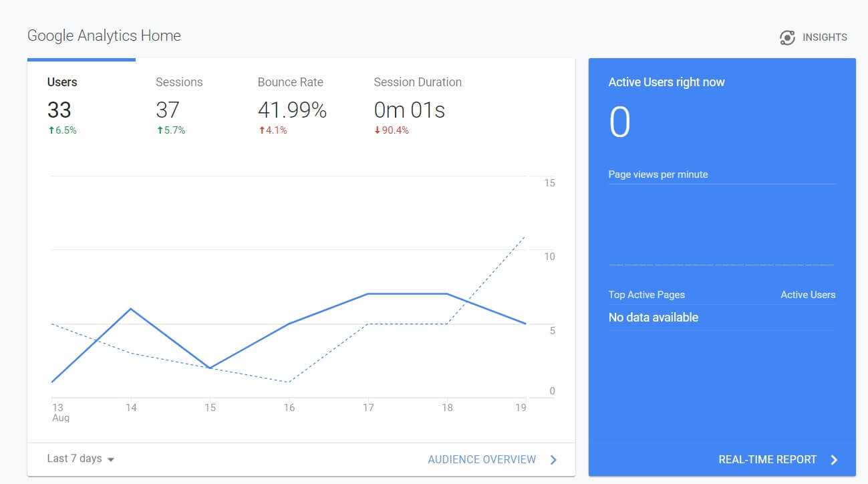The image size is (868, 484).
Task: Open the Audience Overview report link
Action: (482, 459)
